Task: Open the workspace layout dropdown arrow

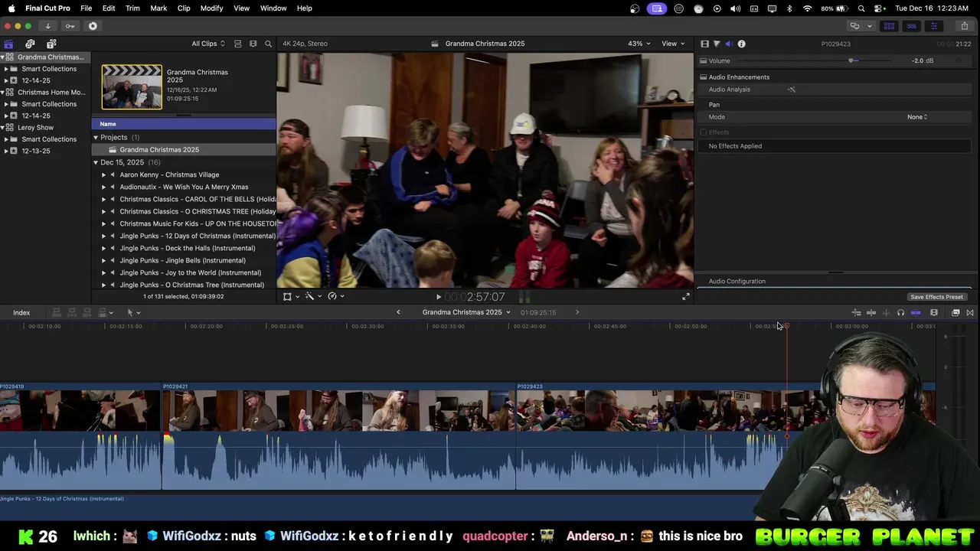Action: [869, 26]
